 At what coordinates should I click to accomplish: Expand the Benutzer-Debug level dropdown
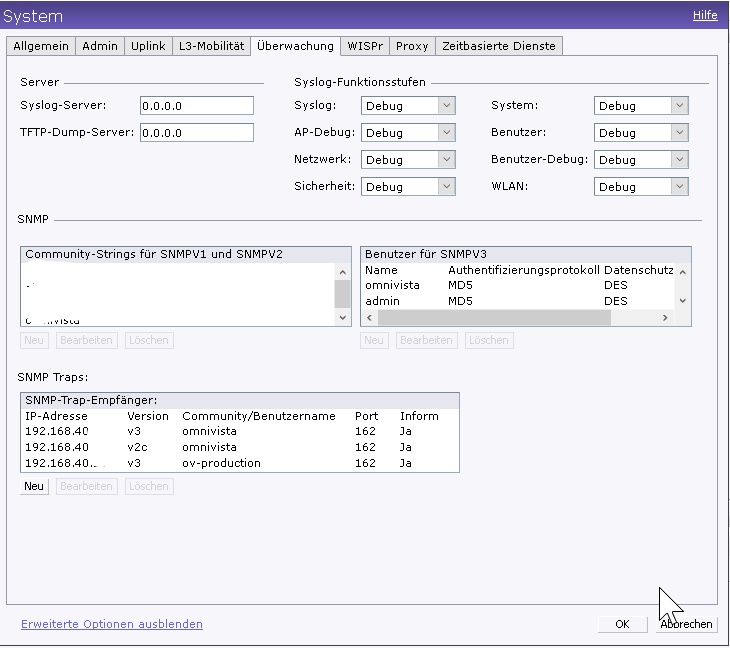[640, 159]
